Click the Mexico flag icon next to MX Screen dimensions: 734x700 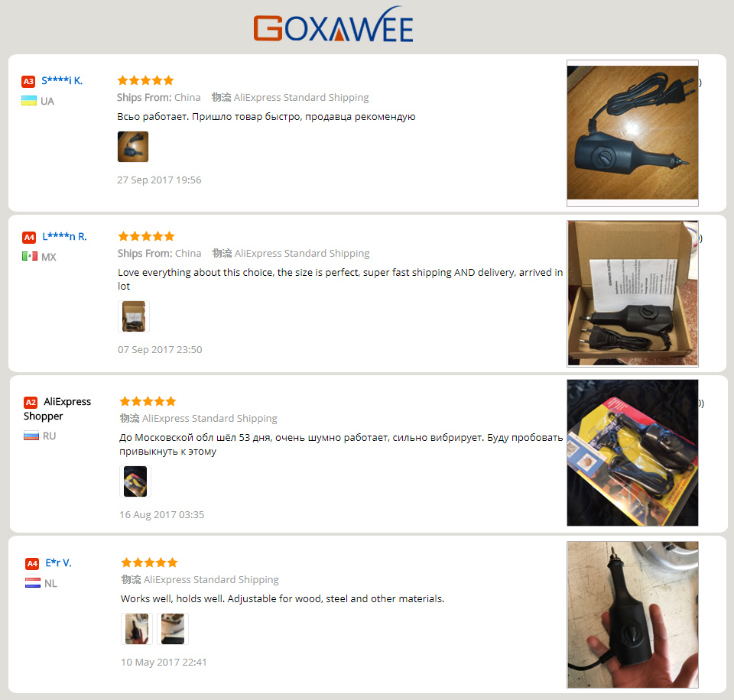30,256
